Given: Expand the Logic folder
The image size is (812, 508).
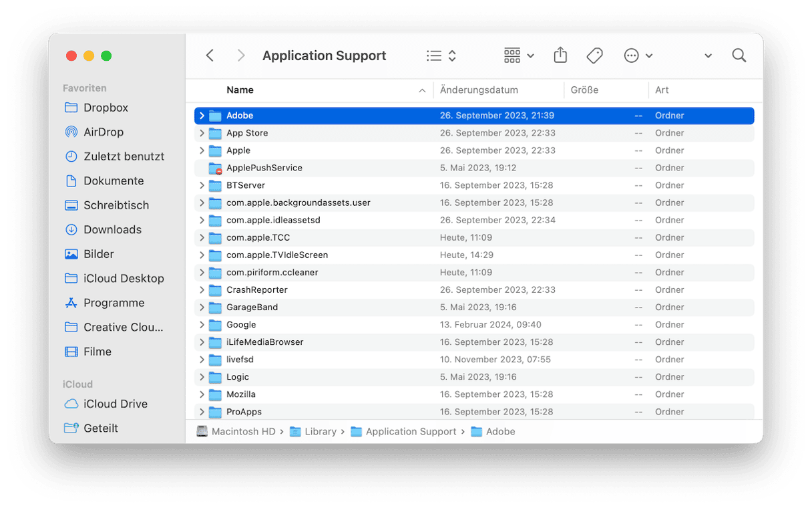Looking at the screenshot, I should pos(202,377).
